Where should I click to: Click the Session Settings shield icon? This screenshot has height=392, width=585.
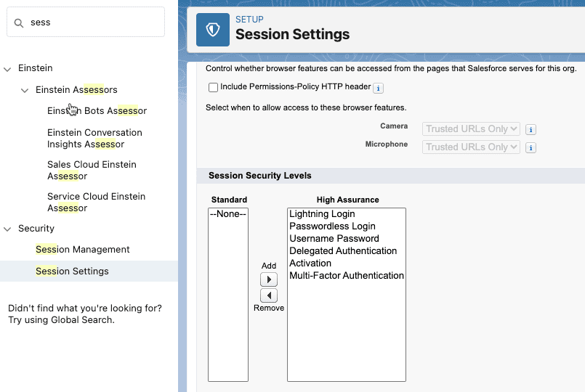(x=213, y=30)
